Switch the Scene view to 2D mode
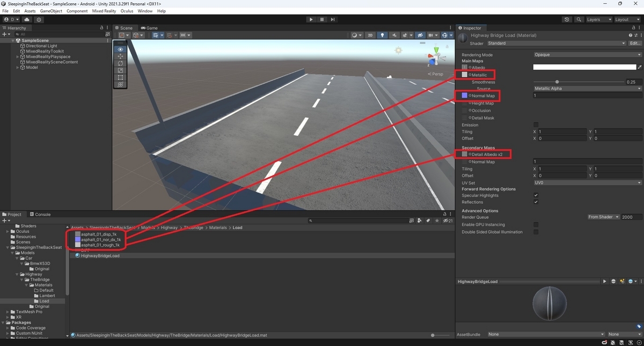The image size is (644, 346). point(370,35)
